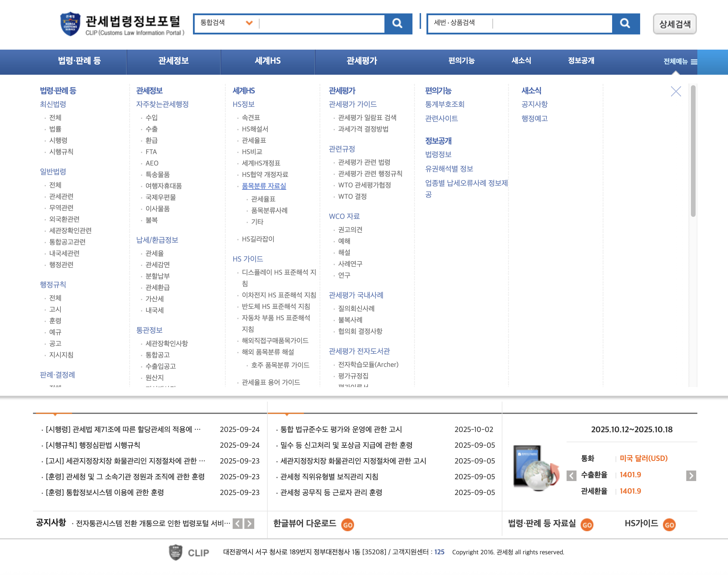This screenshot has height=575, width=728.
Task: Open the 세계HS main navigation tab
Action: click(x=268, y=61)
